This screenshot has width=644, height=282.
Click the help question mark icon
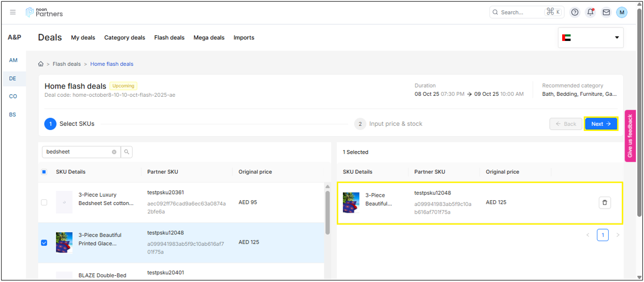tap(575, 12)
